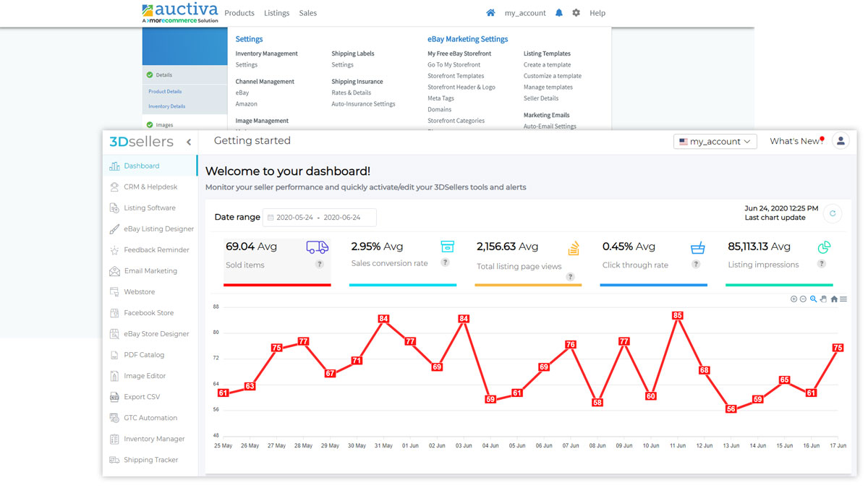Screen dimensions: 868x488
Task: Select the Click through rate metric card
Action: [654, 262]
